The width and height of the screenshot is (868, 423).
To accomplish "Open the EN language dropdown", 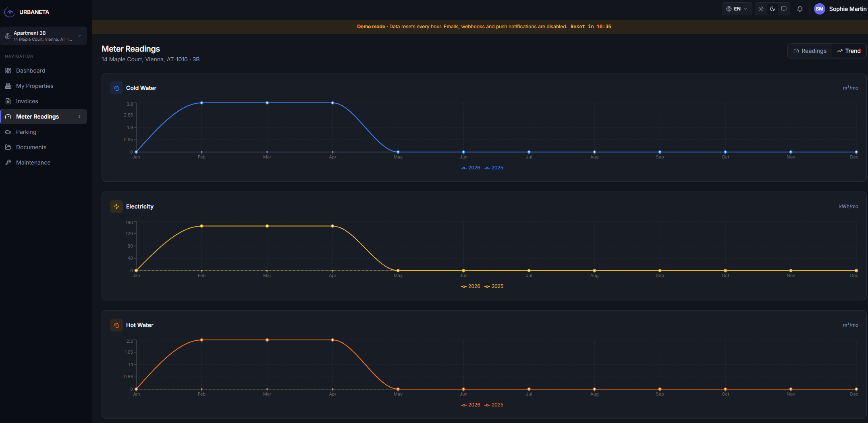I will tap(737, 9).
